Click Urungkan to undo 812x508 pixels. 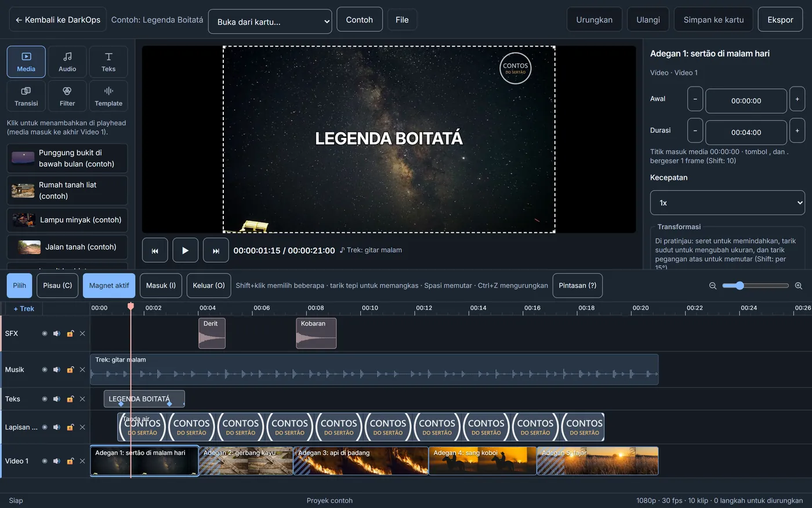click(x=594, y=20)
